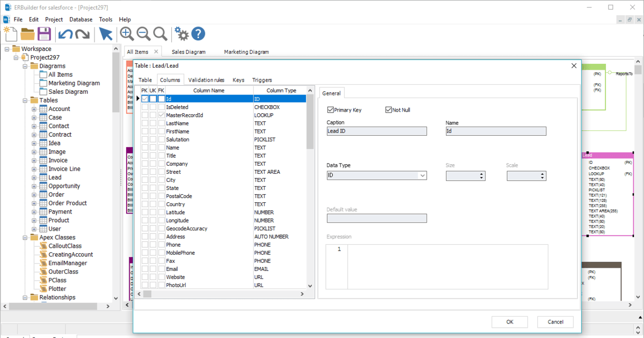Click the Lead table icon in the tree
Image resolution: width=644 pixels, height=338 pixels.
43,178
